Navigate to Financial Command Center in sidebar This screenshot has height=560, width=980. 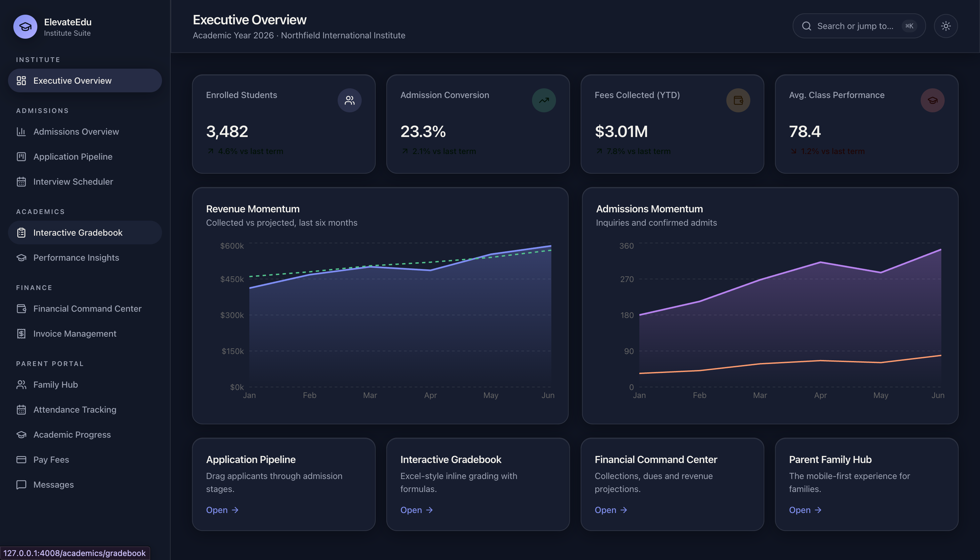tap(85, 308)
